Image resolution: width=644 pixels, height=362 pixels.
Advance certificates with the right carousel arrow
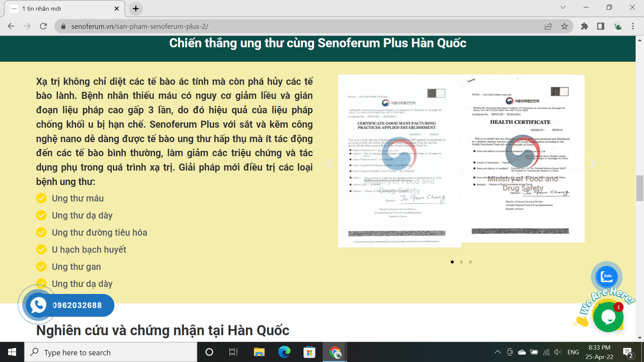[592, 164]
